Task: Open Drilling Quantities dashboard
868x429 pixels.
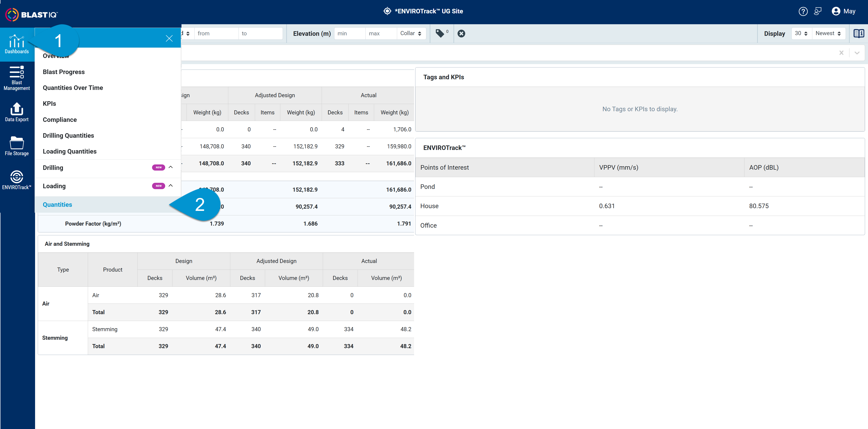Action: pyautogui.click(x=68, y=136)
